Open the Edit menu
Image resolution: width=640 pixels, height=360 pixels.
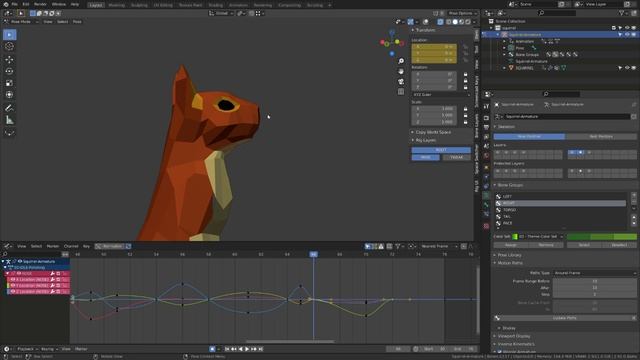pos(26,4)
